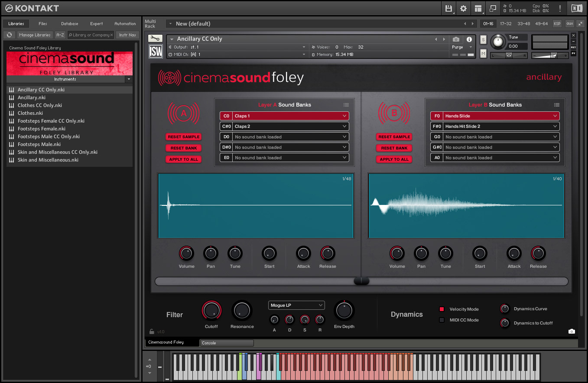Refresh the libraries list
This screenshot has width=588, height=383.
[x=10, y=35]
